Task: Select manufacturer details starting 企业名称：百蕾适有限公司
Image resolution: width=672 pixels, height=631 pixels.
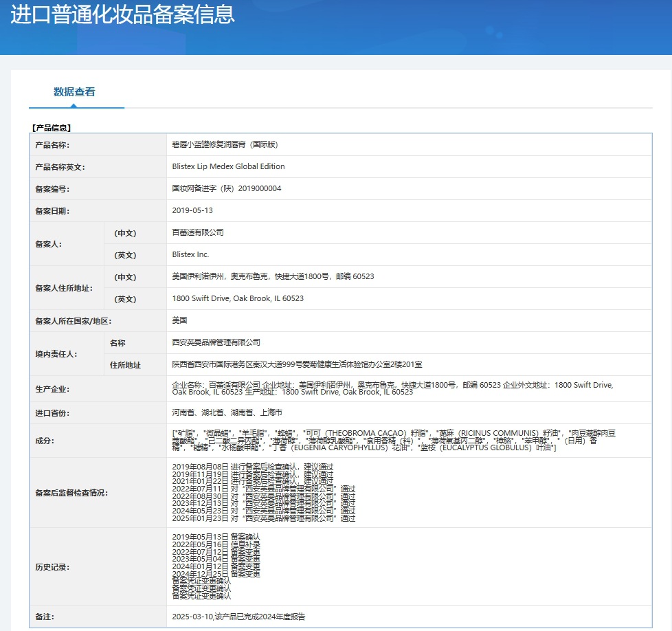Action: pos(392,388)
